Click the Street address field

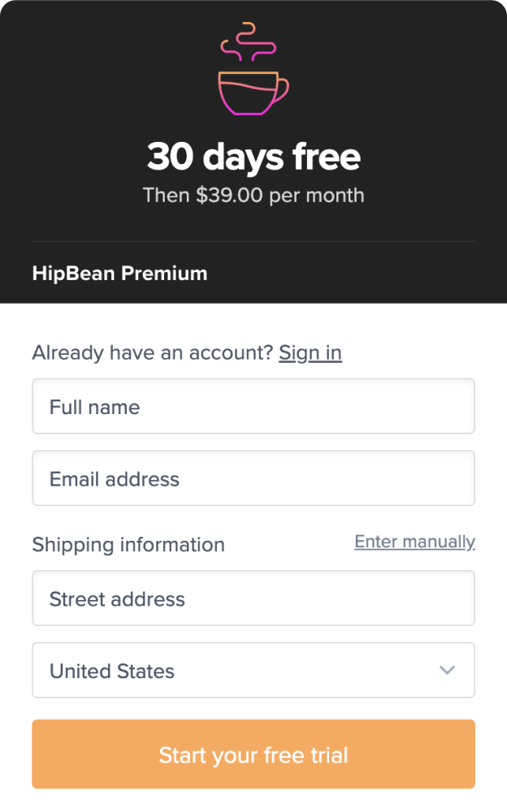253,598
